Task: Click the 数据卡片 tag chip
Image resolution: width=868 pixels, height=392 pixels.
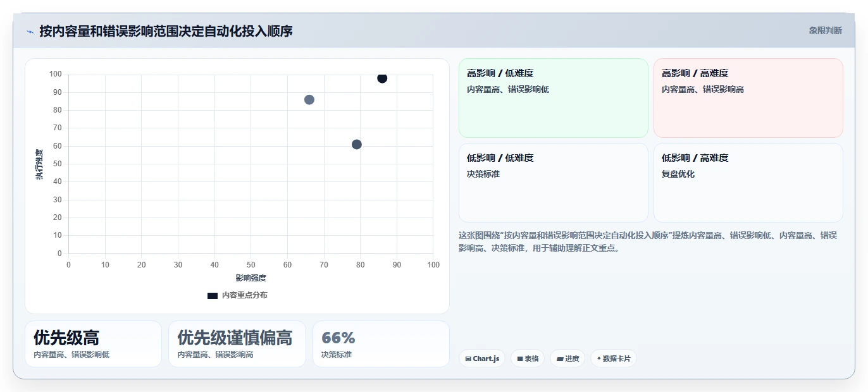Action: click(613, 358)
